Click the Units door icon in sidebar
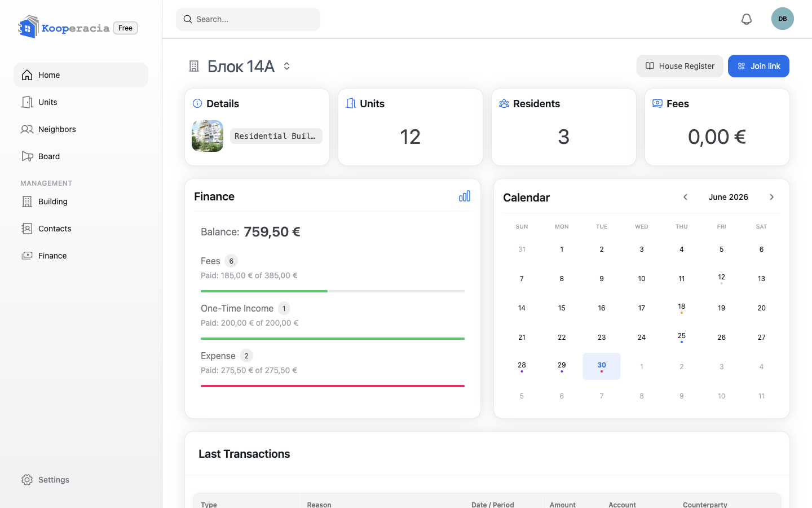 click(27, 102)
